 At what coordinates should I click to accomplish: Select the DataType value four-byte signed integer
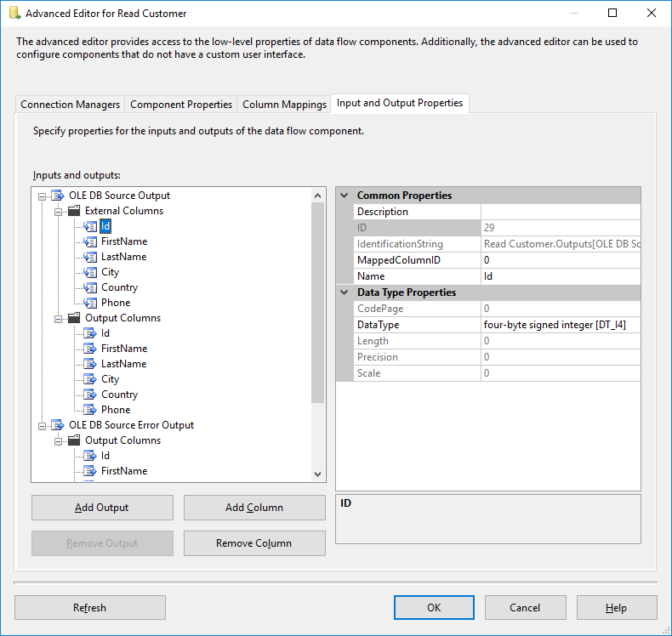point(561,325)
